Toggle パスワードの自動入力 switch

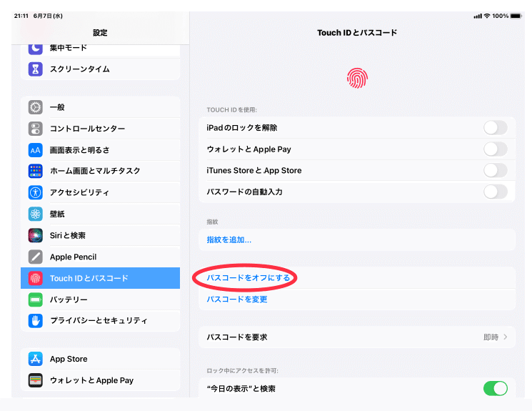pyautogui.click(x=496, y=192)
